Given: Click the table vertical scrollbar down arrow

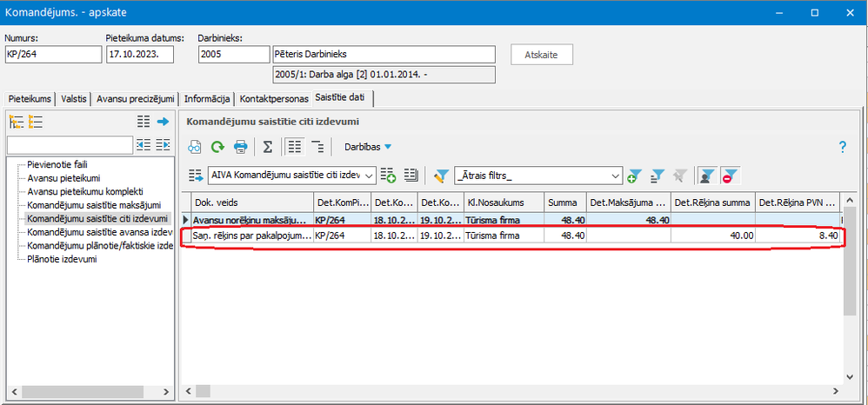Looking at the screenshot, I should point(851,377).
